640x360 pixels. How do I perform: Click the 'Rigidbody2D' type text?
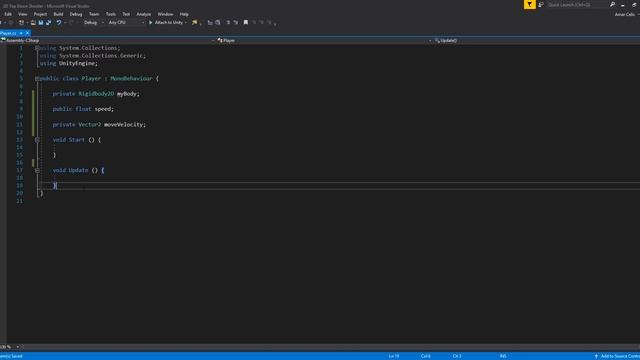96,94
